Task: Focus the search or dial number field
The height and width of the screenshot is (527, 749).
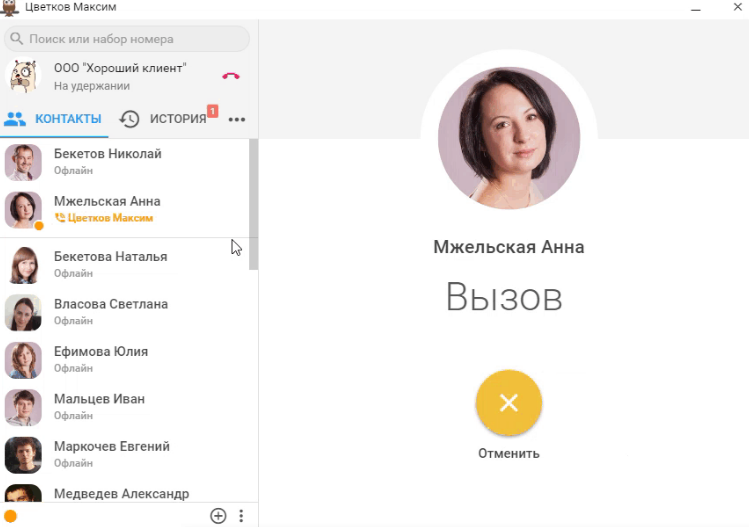Action: [x=127, y=39]
